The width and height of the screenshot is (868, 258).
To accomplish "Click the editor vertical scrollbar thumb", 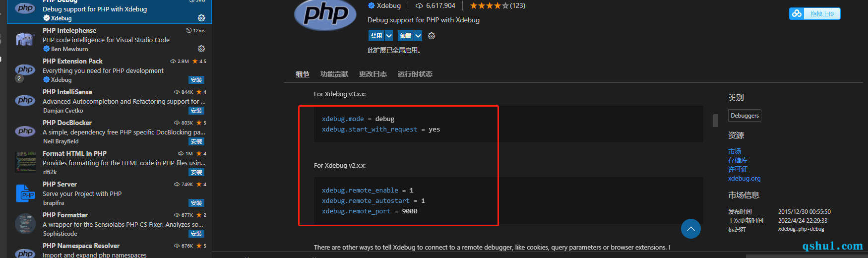I will click(716, 121).
